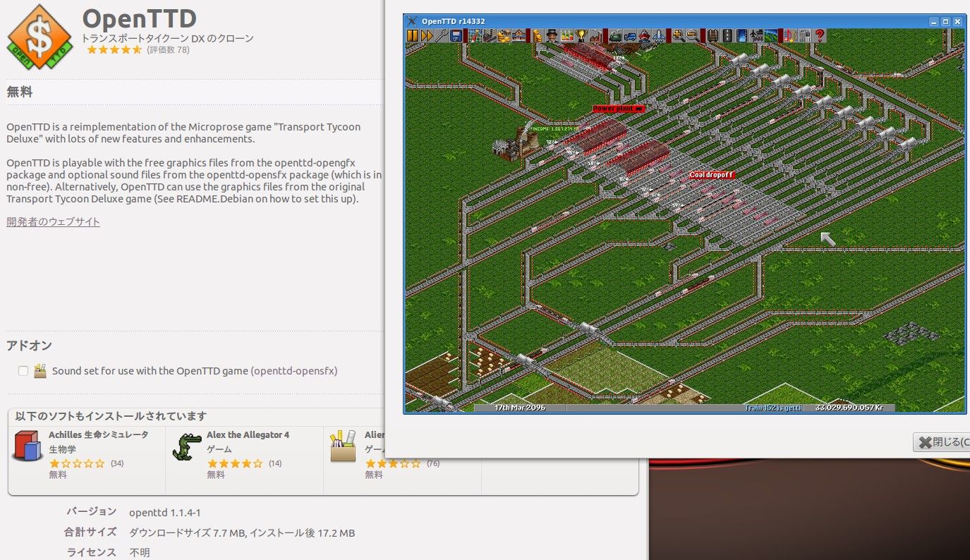Viewport: 970px width, 560px height.
Task: Click the 無料 price label under OpenTTD title
Action: [x=20, y=92]
